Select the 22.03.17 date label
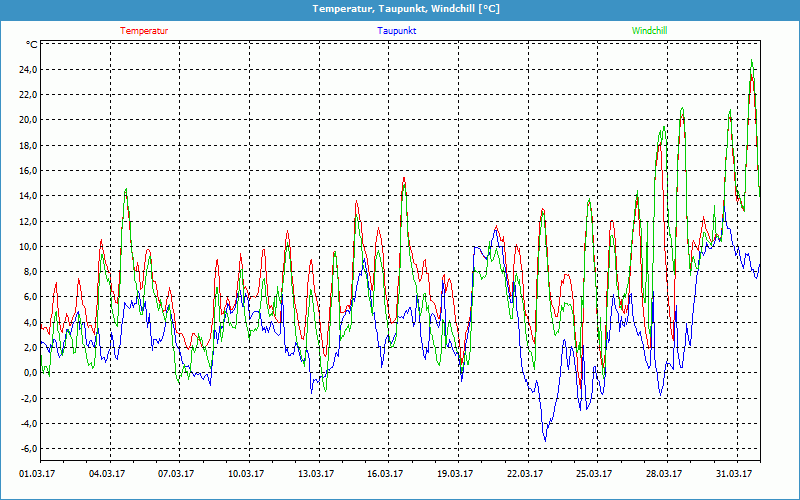Image resolution: width=800 pixels, height=500 pixels. pyautogui.click(x=524, y=474)
